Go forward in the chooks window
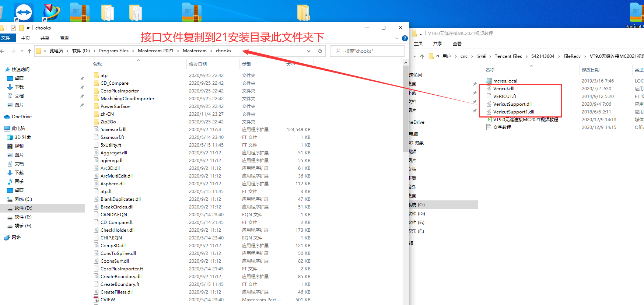The width and height of the screenshot is (644, 305). pyautogui.click(x=13, y=51)
